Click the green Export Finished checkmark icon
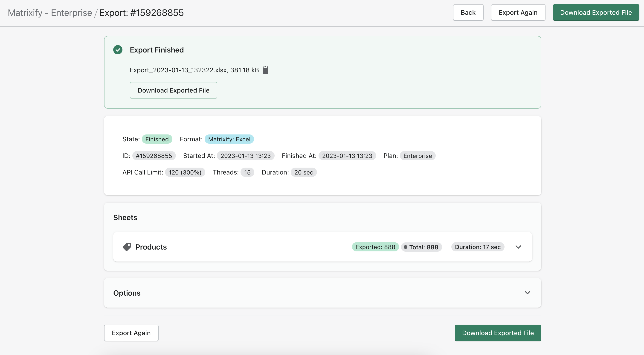 [x=118, y=50]
